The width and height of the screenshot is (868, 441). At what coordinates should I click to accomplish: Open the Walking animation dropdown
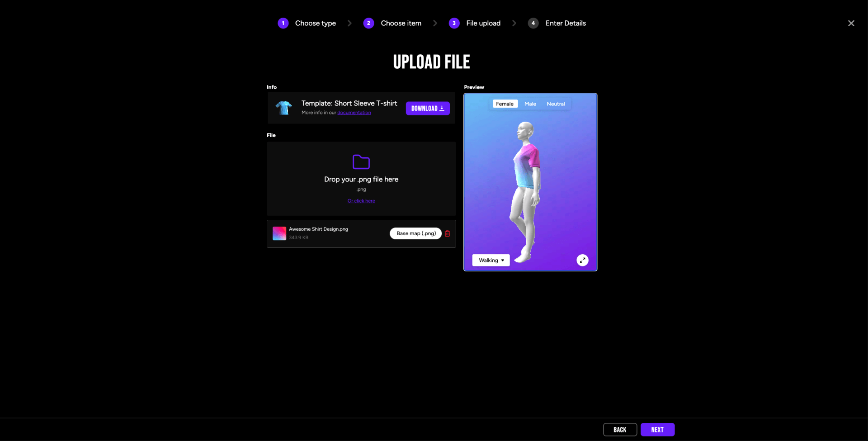pyautogui.click(x=491, y=260)
